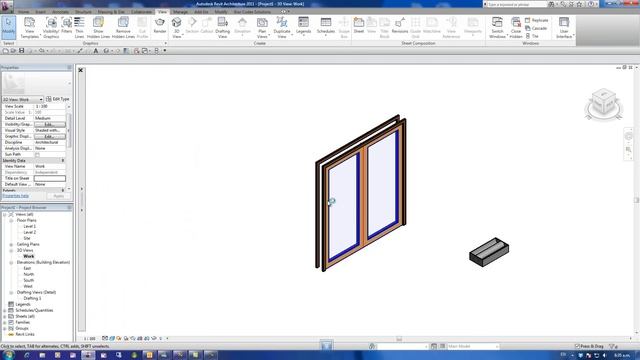The width and height of the screenshot is (640, 360).
Task: Open Revisions tool
Action: pos(400,25)
